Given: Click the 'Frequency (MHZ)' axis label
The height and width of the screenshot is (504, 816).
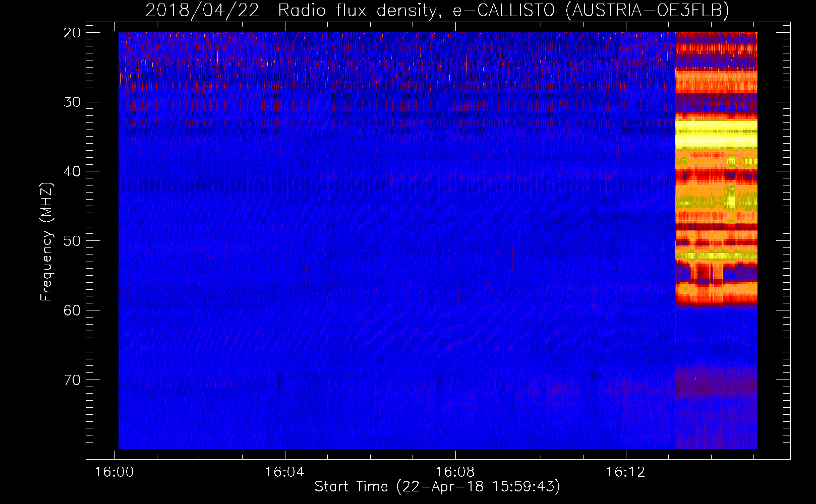Looking at the screenshot, I should (46, 242).
